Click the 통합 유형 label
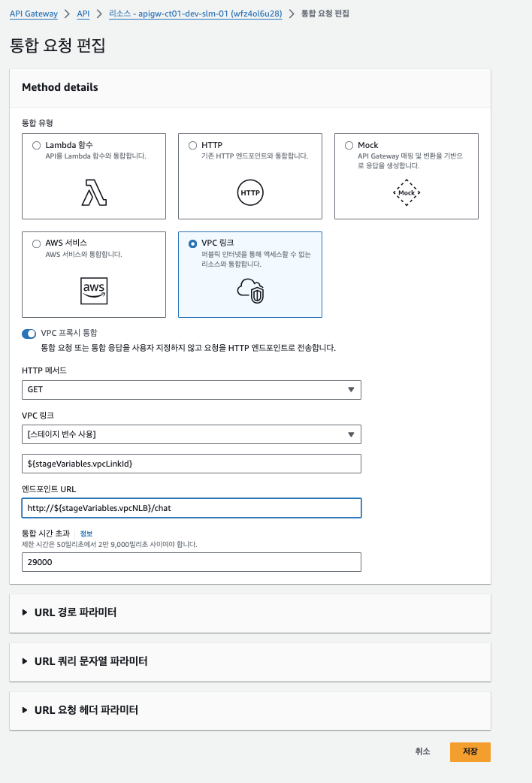 [x=38, y=122]
